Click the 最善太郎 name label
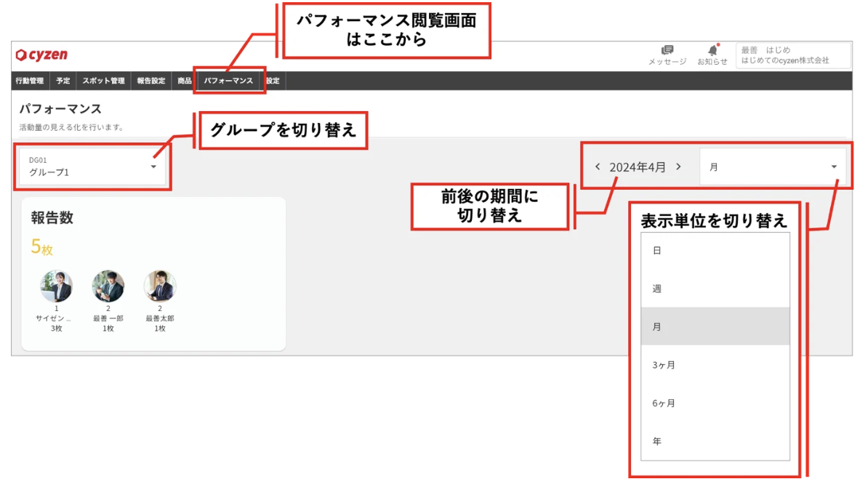The height and width of the screenshot is (487, 868). [x=160, y=318]
